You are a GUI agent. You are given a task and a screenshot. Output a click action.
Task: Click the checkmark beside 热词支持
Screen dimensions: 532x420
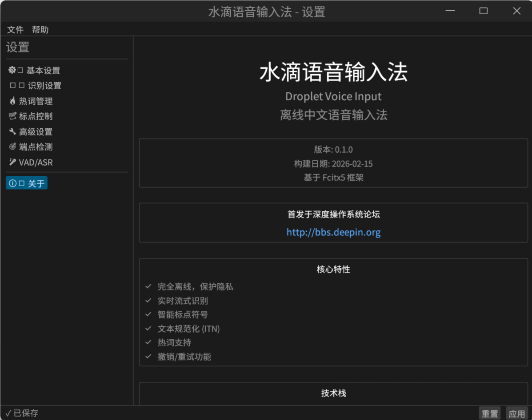pyautogui.click(x=148, y=342)
